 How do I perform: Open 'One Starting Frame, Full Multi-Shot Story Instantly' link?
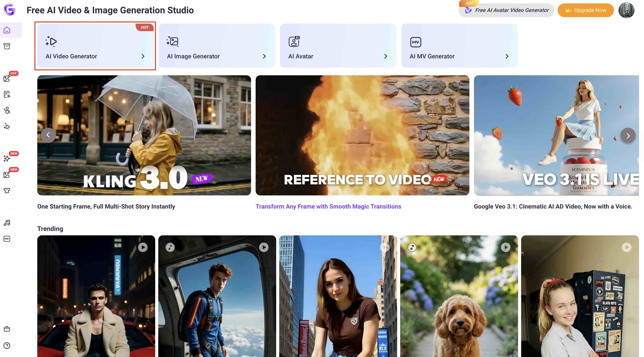(x=106, y=207)
